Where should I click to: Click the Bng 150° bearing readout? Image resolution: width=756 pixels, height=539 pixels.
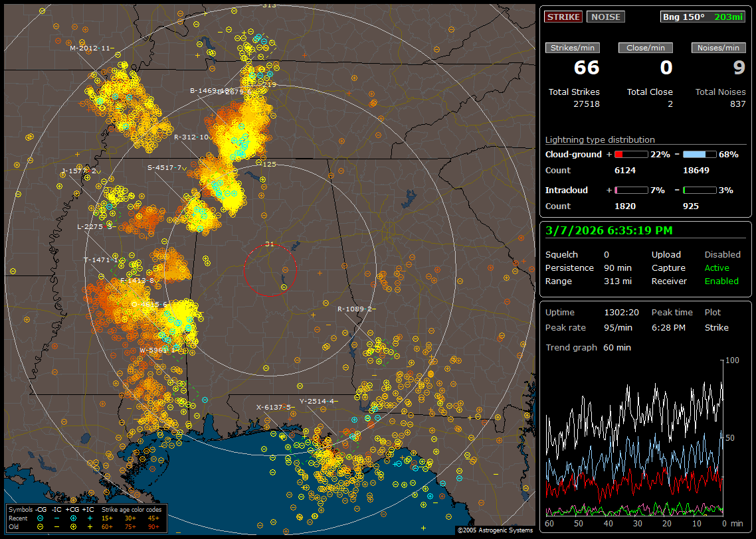point(684,17)
